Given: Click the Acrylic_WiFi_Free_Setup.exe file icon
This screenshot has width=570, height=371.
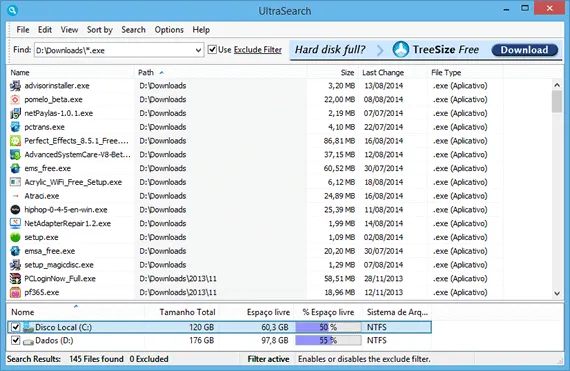Looking at the screenshot, I should [x=15, y=182].
